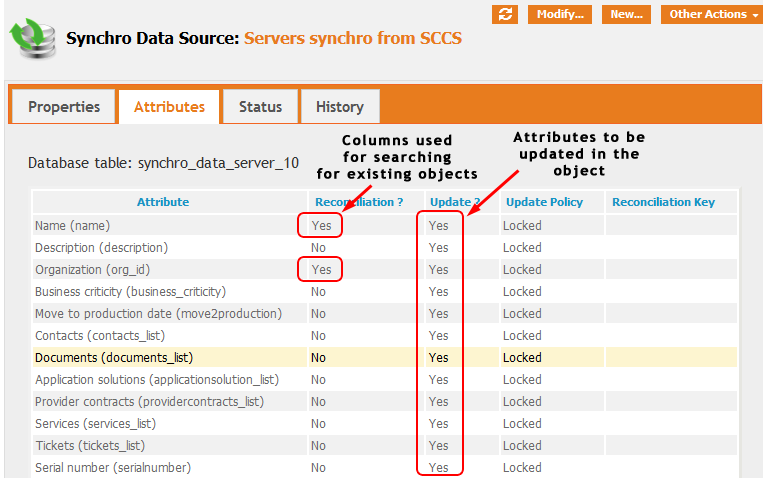Click the Modify... button

[559, 14]
